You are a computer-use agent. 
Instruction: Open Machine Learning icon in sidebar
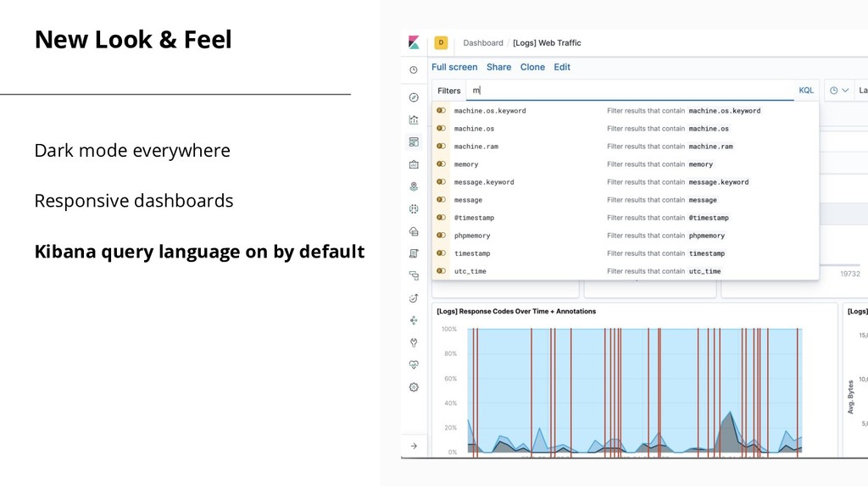[x=414, y=208]
